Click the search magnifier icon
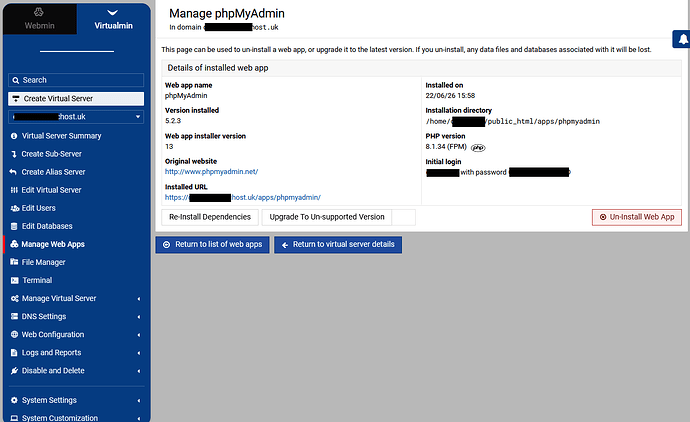The image size is (690, 422). pyautogui.click(x=16, y=80)
